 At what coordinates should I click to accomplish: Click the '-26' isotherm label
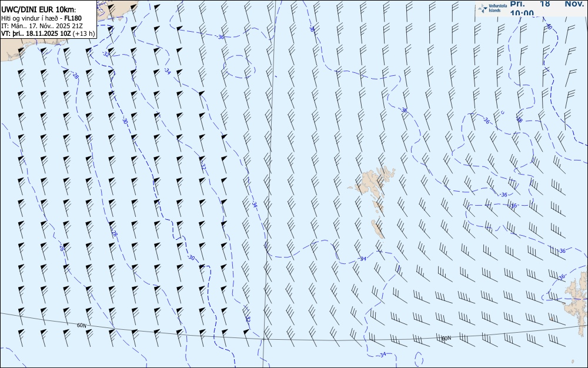(62, 247)
